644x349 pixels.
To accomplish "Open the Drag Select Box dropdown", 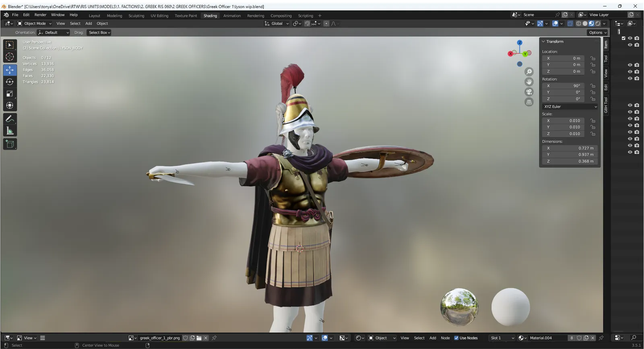I will click(x=99, y=33).
